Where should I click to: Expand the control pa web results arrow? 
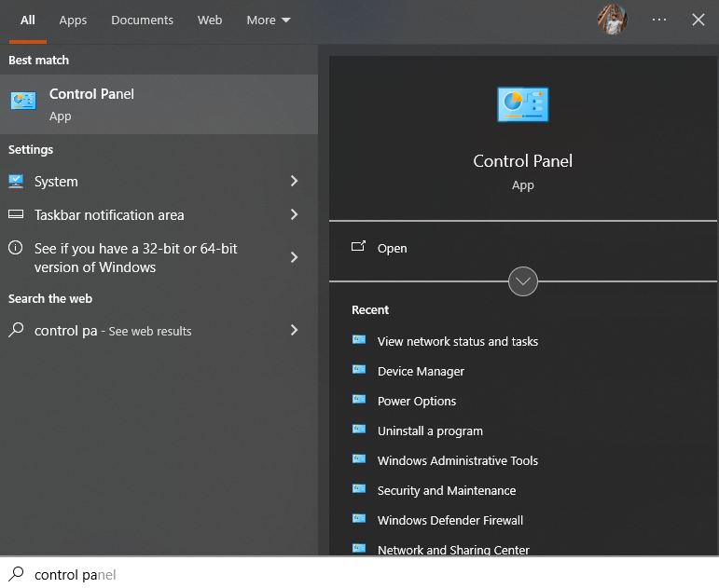295,330
